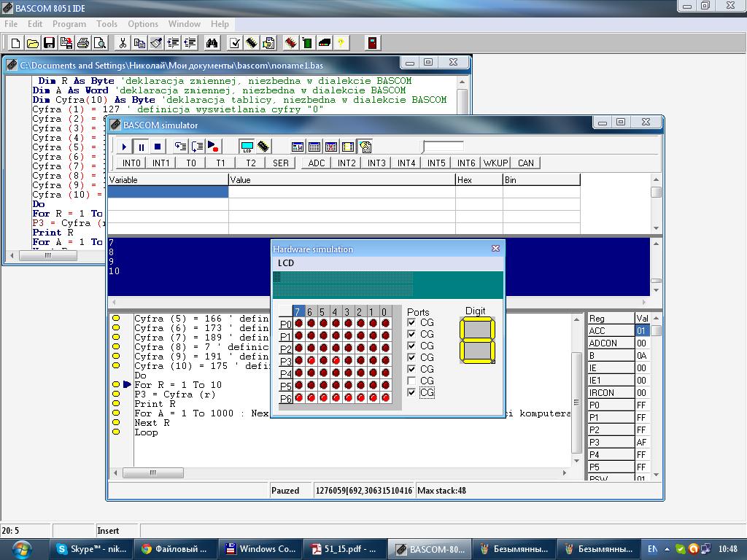This screenshot has height=560, width=747.
Task: Open Find with the binoculars icon
Action: tap(212, 43)
